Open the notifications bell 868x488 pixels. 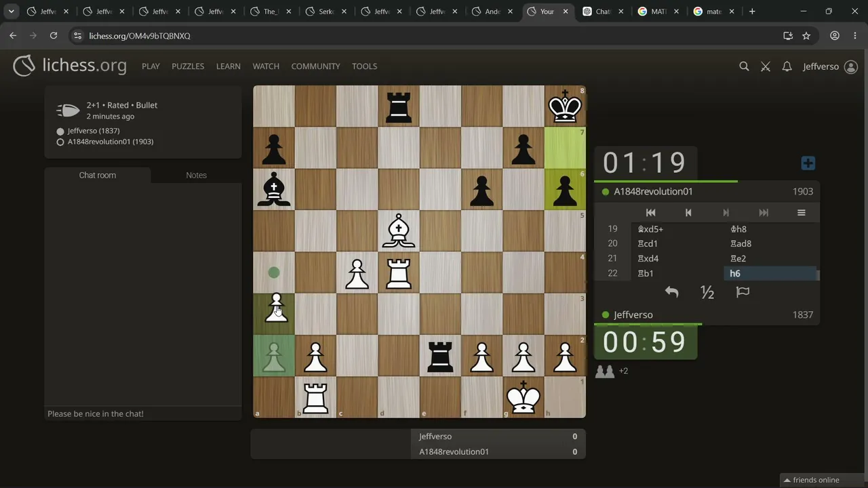787,66
